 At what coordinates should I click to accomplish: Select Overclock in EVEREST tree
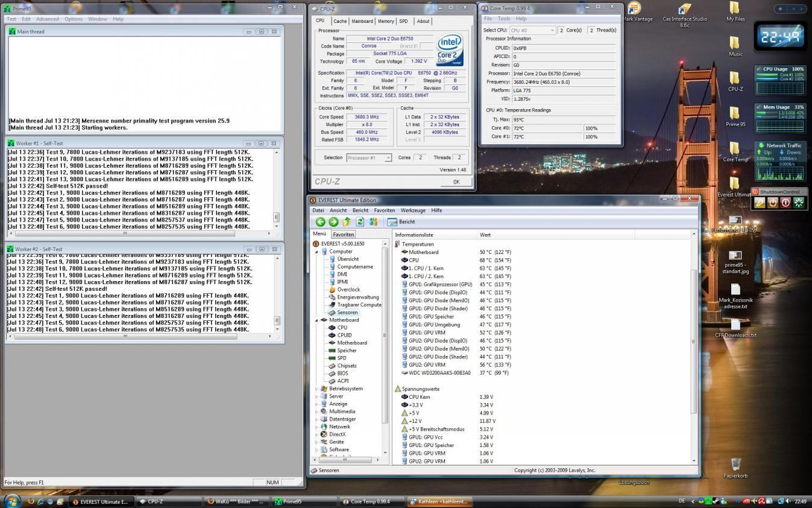[x=348, y=290]
